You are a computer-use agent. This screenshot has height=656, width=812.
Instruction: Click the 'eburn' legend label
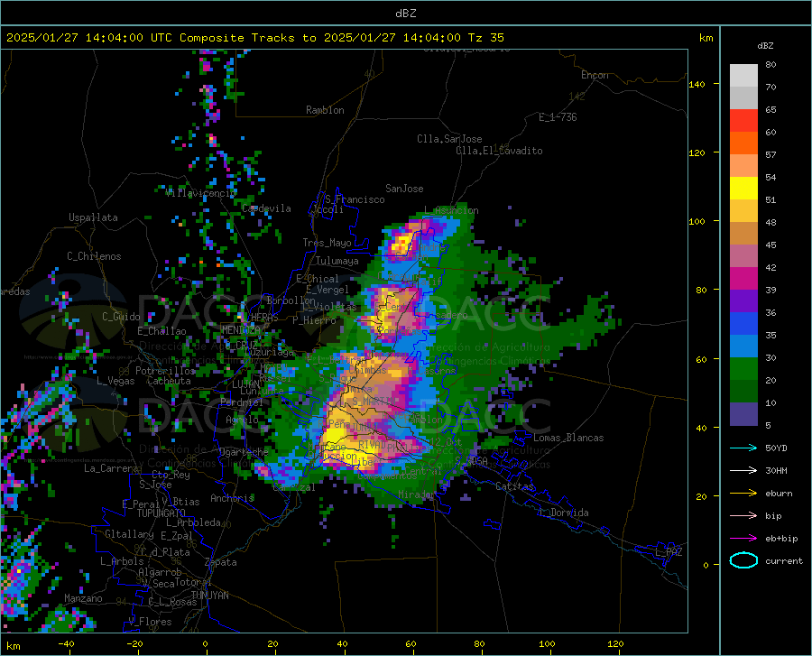tap(779, 494)
